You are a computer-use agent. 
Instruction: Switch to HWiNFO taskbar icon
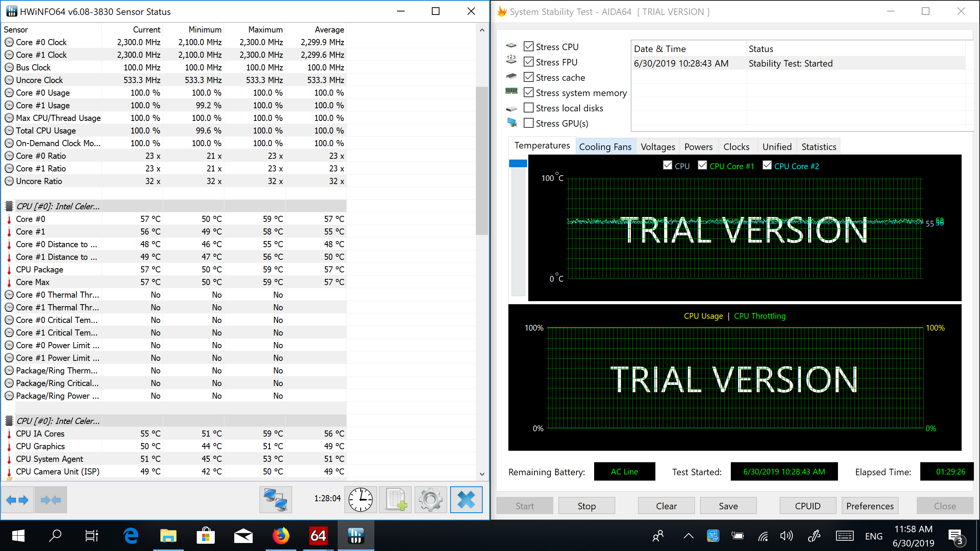[x=356, y=536]
